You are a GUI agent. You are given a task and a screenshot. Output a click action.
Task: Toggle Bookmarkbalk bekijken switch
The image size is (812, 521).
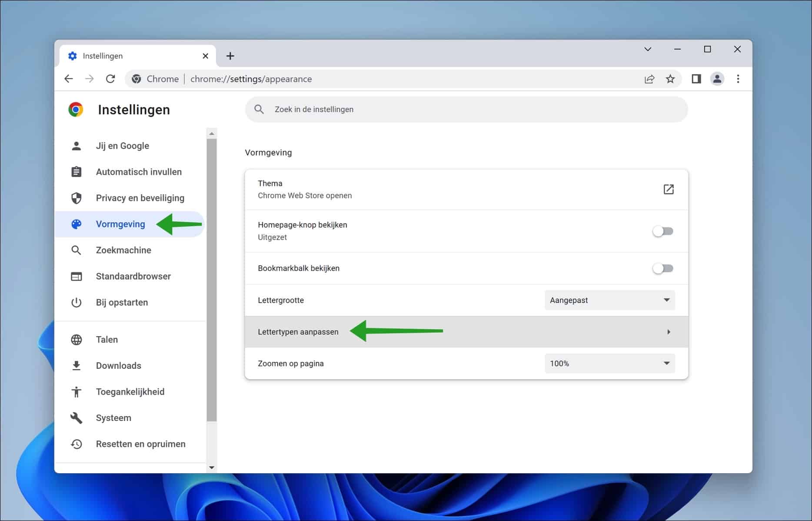coord(662,268)
